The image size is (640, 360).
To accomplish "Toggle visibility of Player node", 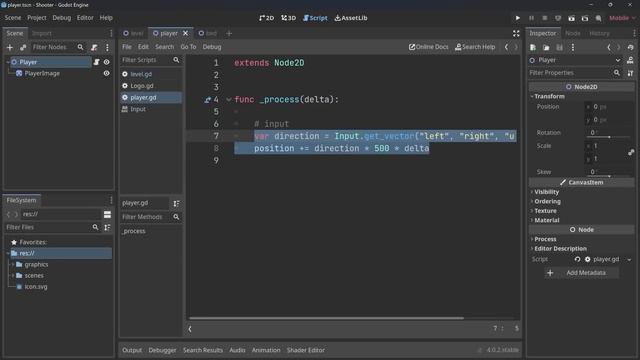I will click(x=107, y=62).
